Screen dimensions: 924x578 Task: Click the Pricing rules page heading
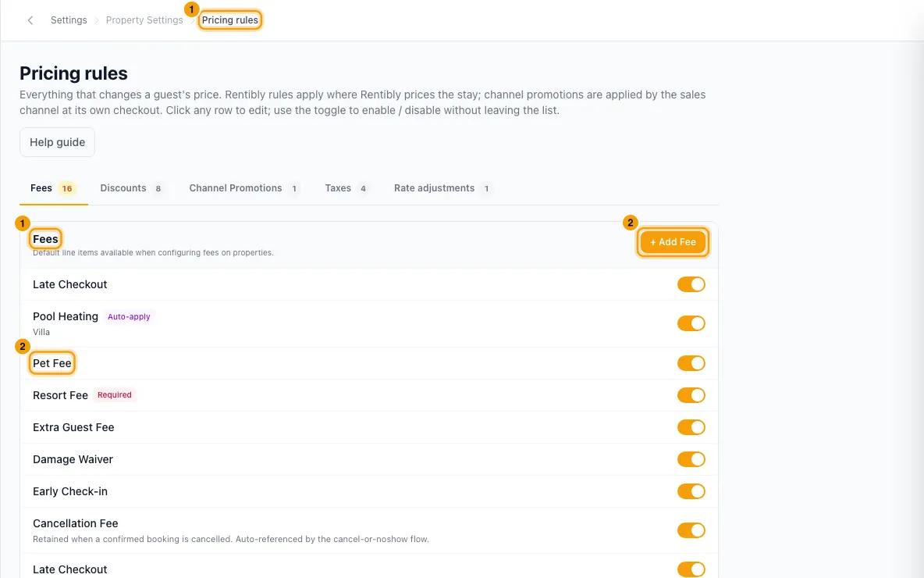pyautogui.click(x=73, y=73)
